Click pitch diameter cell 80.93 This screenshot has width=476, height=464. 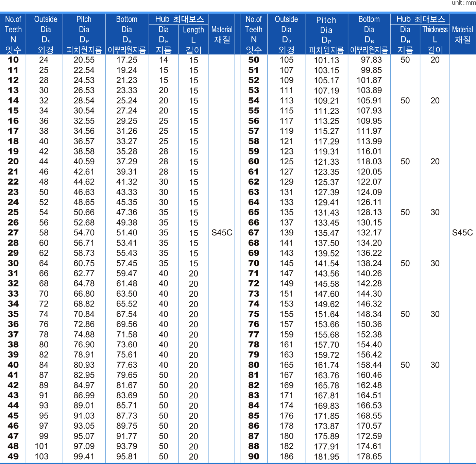[84, 365]
